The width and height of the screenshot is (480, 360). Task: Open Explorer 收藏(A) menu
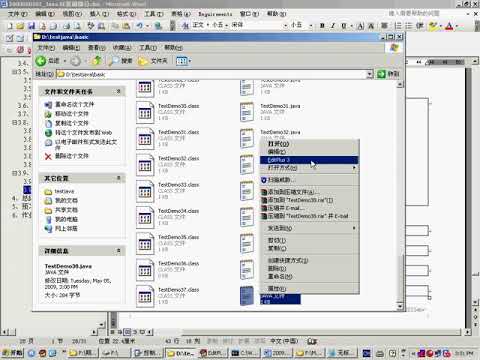tap(122, 48)
